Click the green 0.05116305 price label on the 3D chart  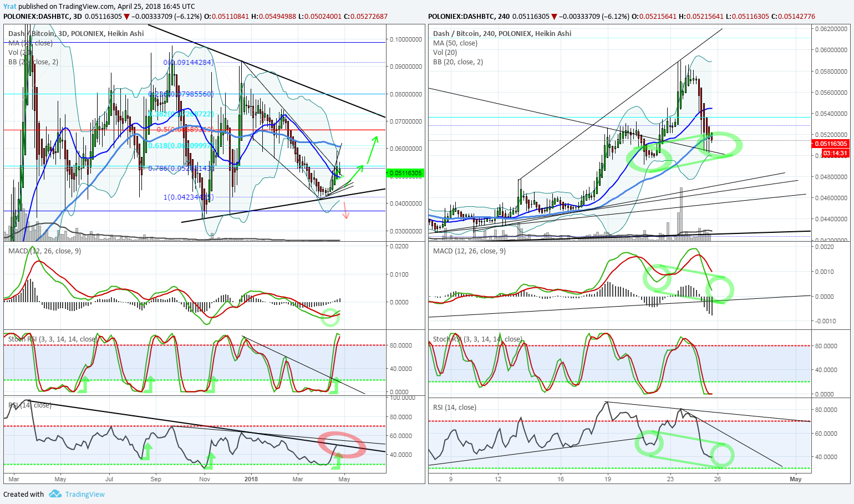[406, 173]
